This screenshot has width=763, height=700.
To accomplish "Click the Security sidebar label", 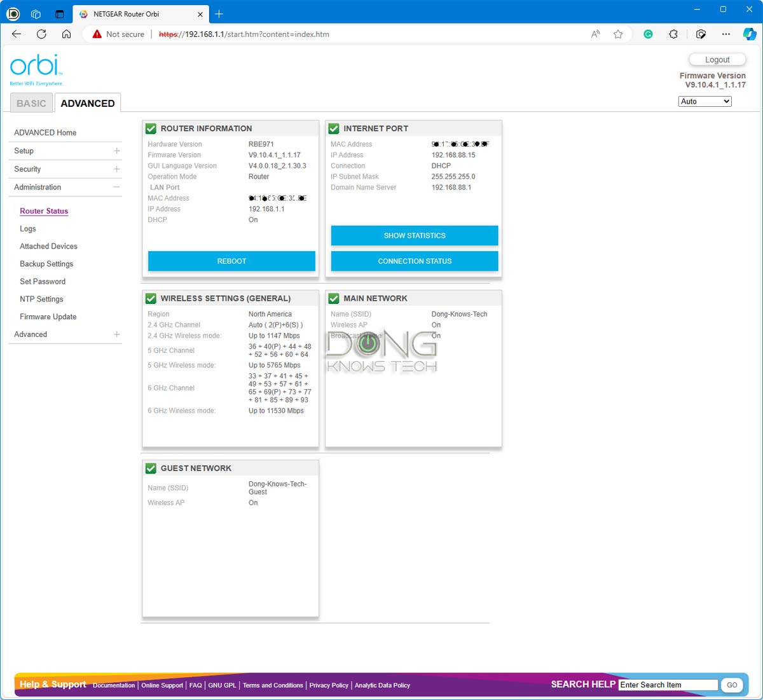I will 27,169.
